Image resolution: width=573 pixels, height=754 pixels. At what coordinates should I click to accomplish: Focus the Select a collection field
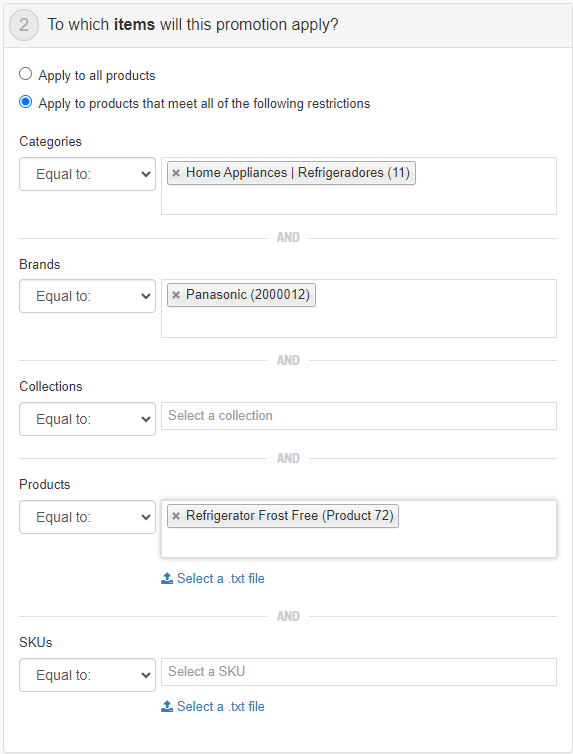pos(359,416)
